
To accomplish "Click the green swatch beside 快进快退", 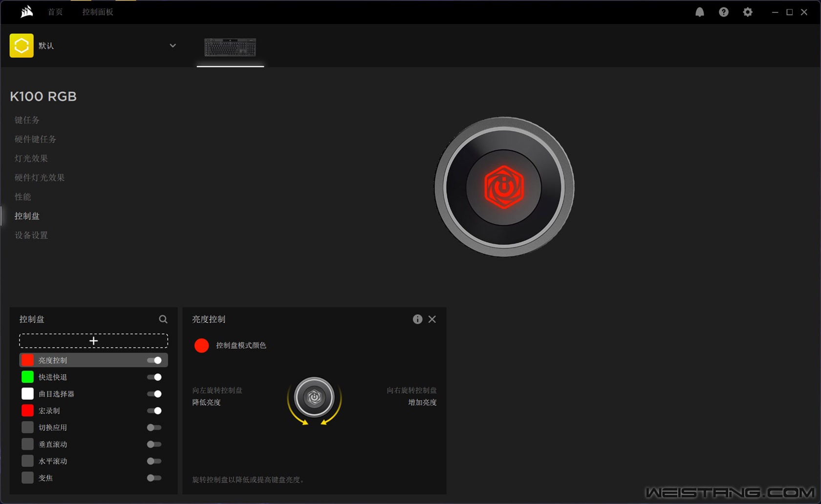I will coord(27,377).
